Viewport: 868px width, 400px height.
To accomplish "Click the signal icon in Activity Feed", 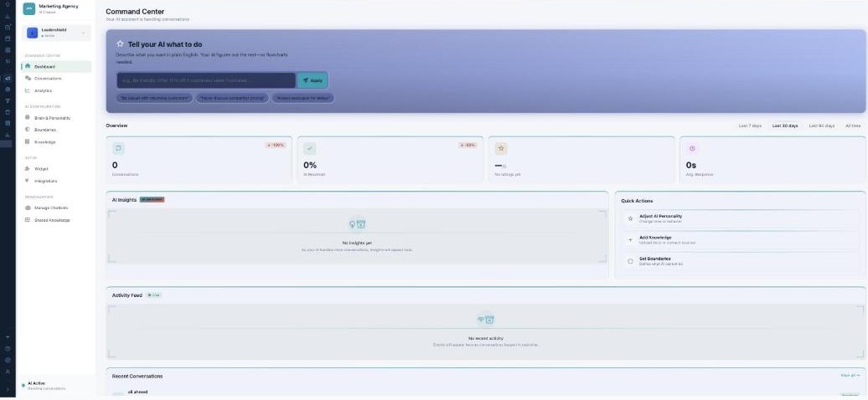I will point(481,320).
